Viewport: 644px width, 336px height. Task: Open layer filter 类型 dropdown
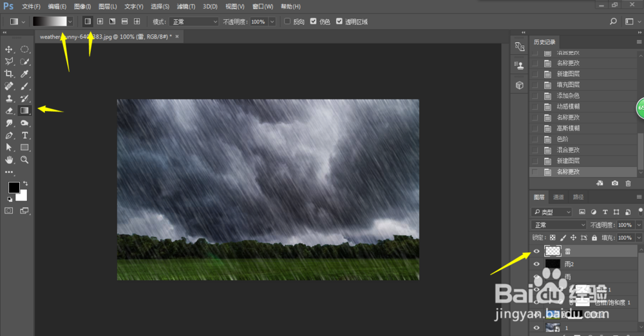click(552, 212)
